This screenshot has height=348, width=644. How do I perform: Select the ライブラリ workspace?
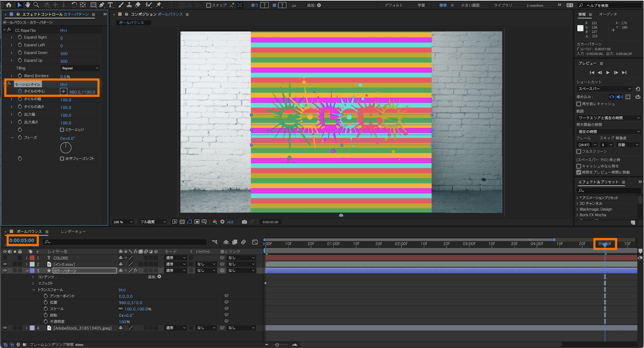pyautogui.click(x=503, y=5)
